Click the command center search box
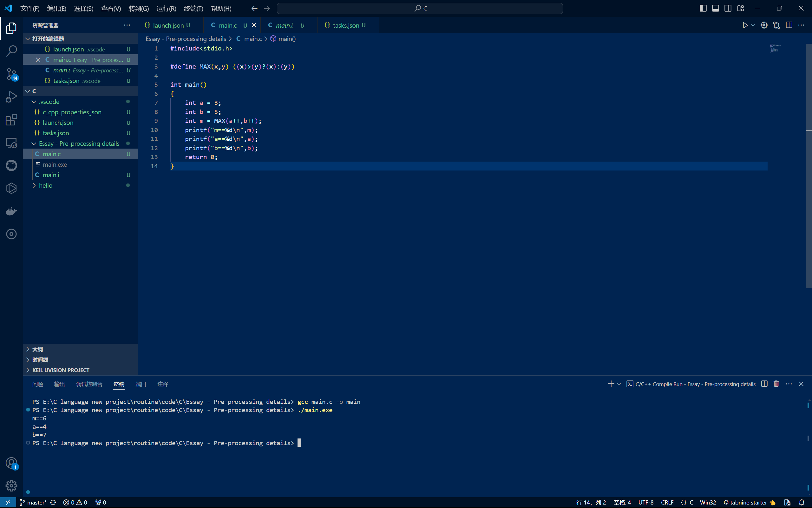The width and height of the screenshot is (812, 508). pyautogui.click(x=420, y=8)
